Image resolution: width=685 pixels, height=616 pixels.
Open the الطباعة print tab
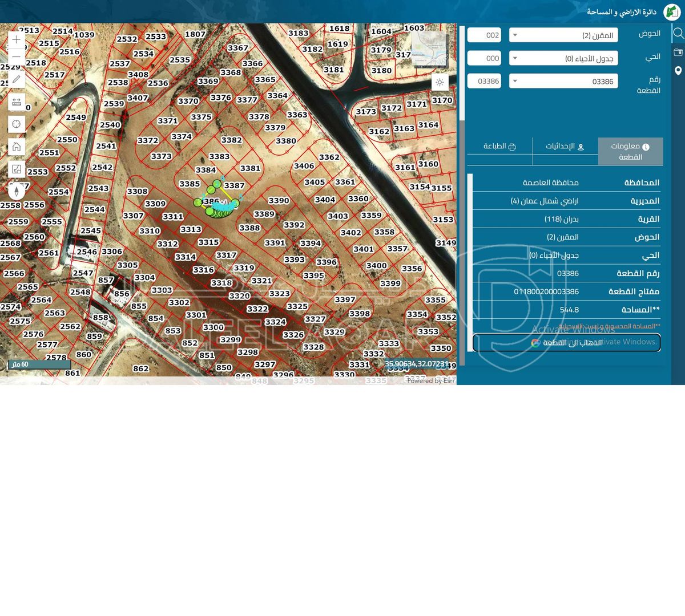click(499, 147)
